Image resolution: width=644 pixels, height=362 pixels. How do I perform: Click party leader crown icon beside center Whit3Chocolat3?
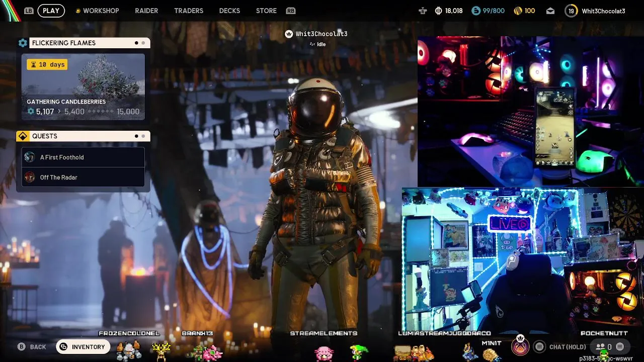[289, 34]
